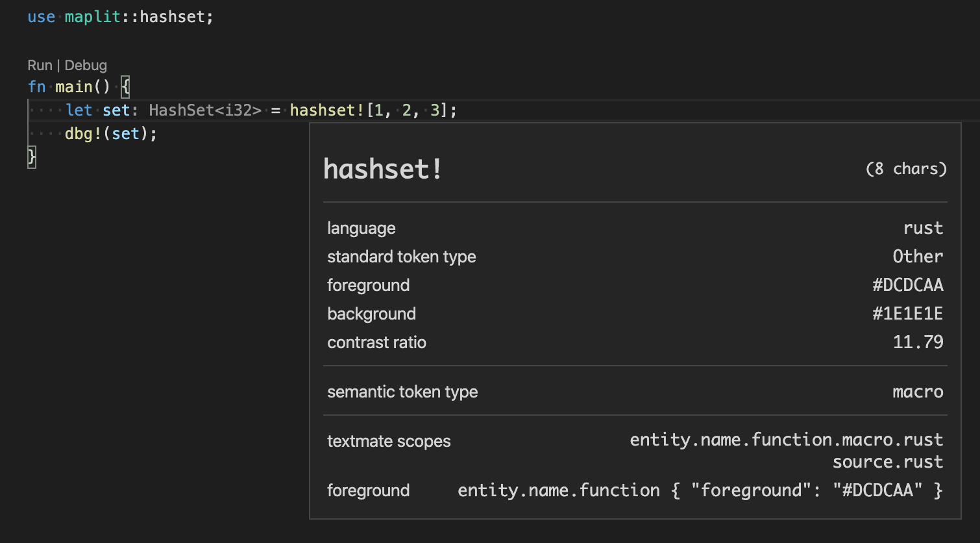Click the standard token type value 'Other'

pyautogui.click(x=918, y=257)
